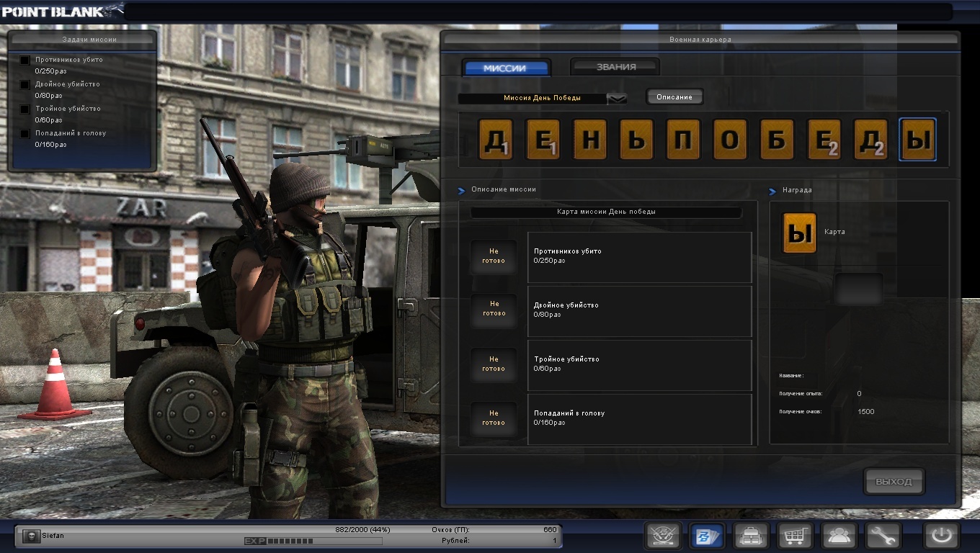Toggle the Противников убито task checkbox
980x553 pixels.
click(x=25, y=60)
